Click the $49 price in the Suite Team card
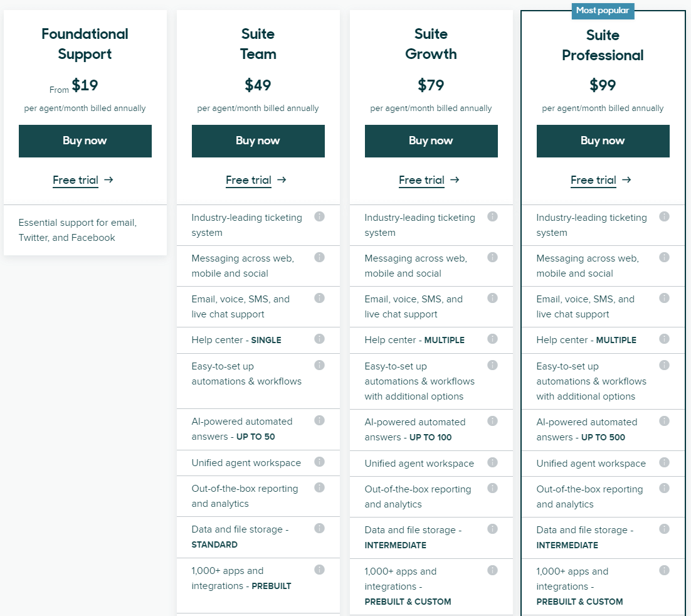Viewport: 691px width, 616px height. point(258,85)
